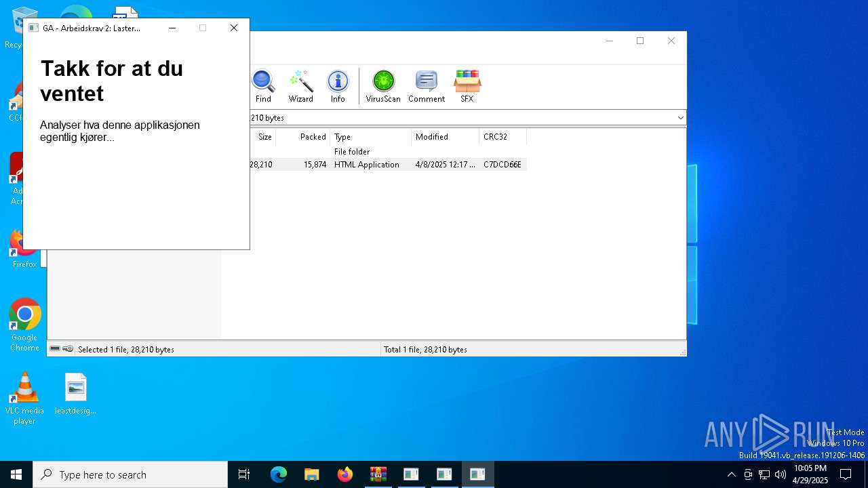Show hidden system tray icons
The width and height of the screenshot is (868, 488).
[x=731, y=474]
